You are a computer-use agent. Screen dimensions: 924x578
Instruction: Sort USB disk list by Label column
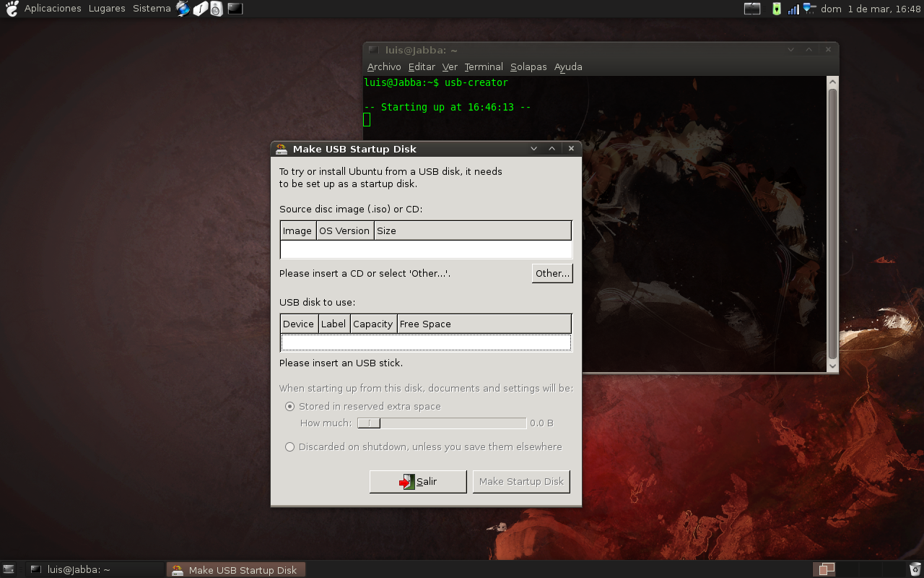[334, 324]
